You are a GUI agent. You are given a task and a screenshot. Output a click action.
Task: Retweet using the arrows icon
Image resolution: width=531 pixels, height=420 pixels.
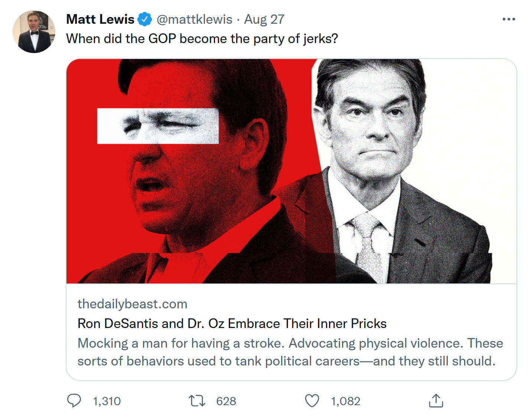197,401
